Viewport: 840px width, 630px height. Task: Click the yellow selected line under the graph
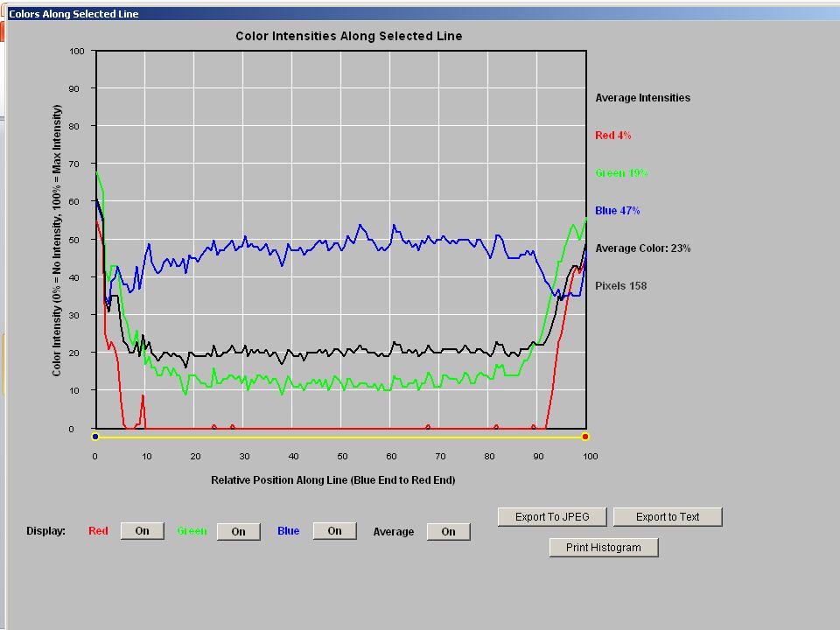[340, 437]
